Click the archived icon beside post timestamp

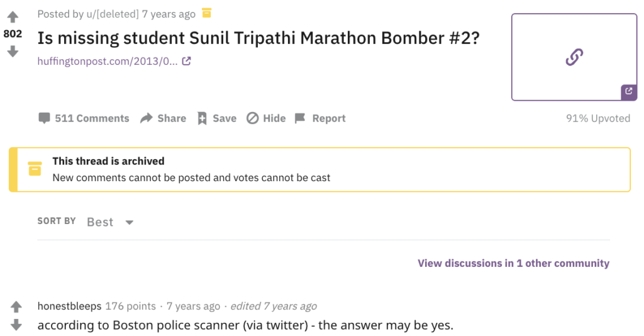click(206, 14)
